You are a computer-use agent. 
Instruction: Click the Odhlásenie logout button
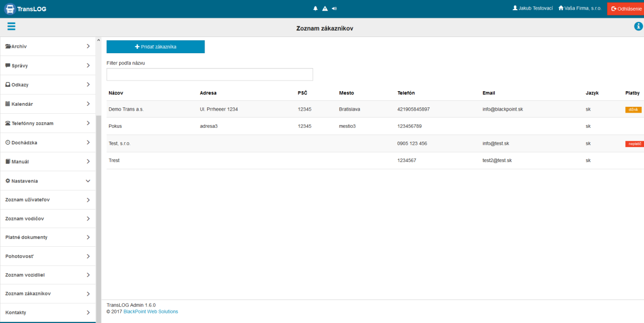coord(626,9)
